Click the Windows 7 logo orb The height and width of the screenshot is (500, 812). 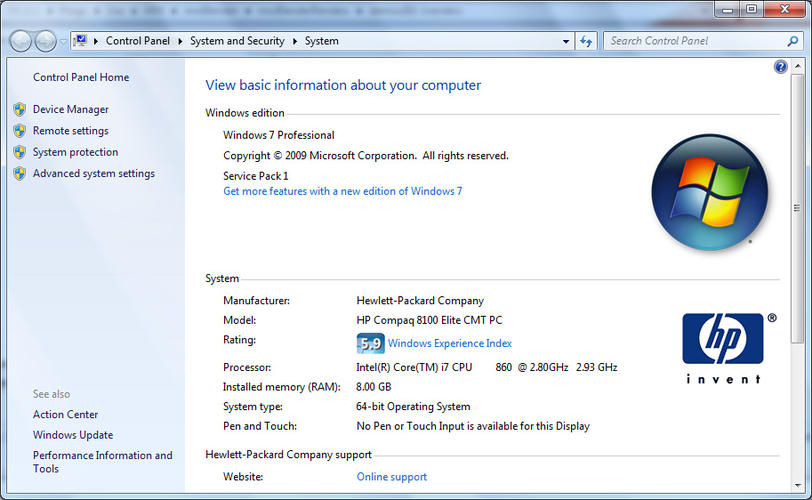[709, 193]
